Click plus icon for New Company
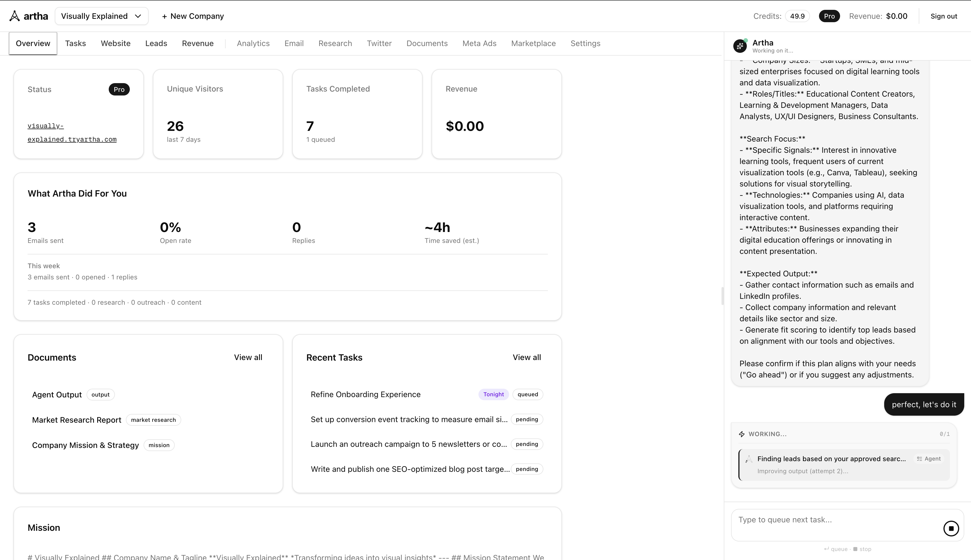 [164, 17]
